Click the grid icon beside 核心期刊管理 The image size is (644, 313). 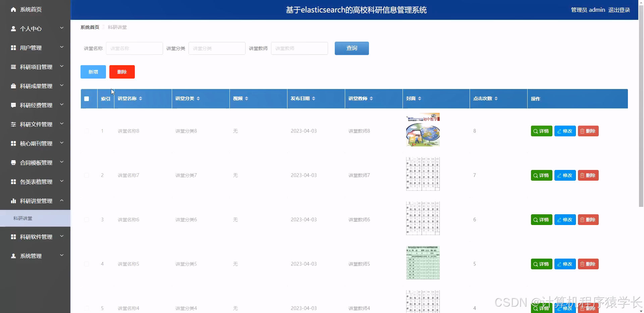tap(13, 143)
